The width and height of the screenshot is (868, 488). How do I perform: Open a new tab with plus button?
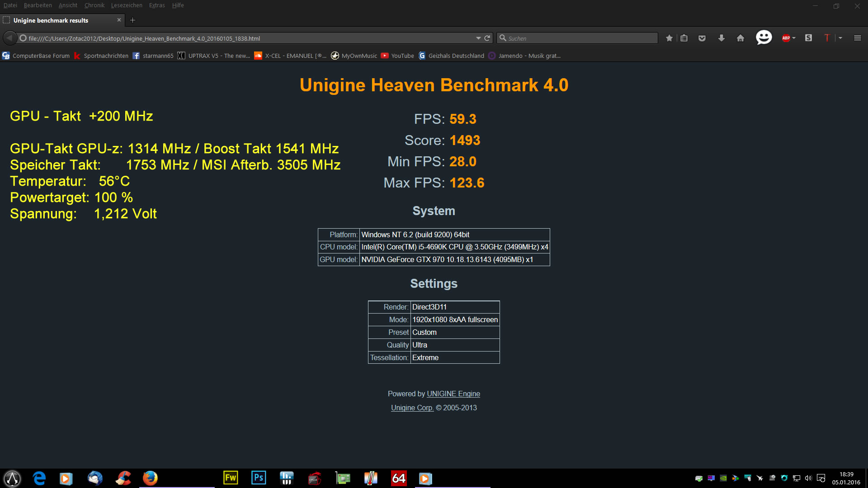tap(132, 20)
